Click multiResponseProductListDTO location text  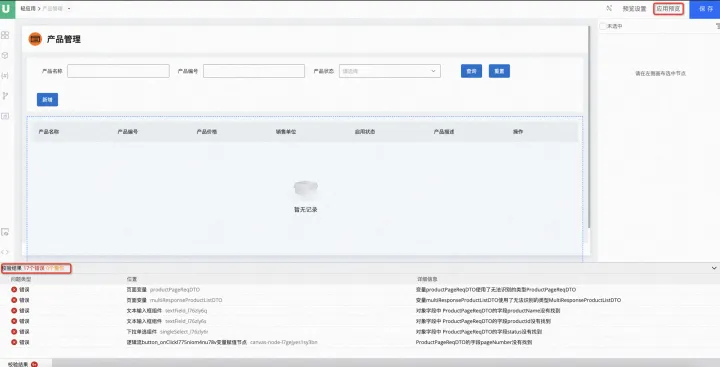[x=186, y=300]
